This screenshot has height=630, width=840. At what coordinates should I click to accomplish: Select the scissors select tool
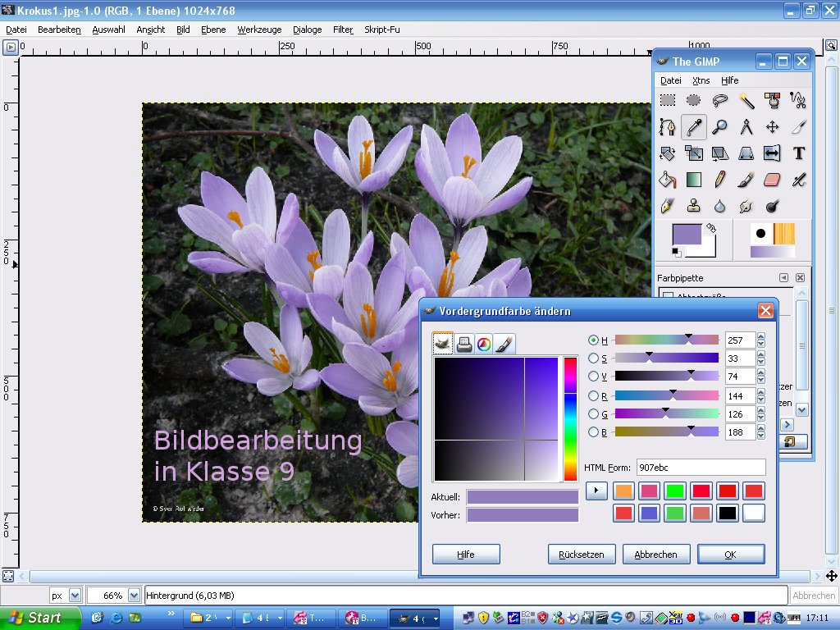(798, 99)
